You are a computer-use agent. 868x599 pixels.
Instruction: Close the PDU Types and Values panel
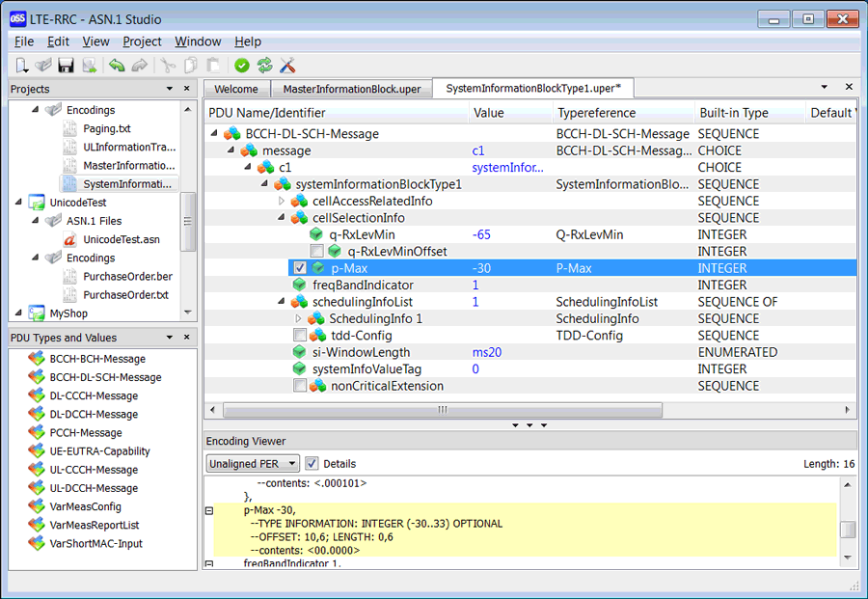tap(186, 337)
